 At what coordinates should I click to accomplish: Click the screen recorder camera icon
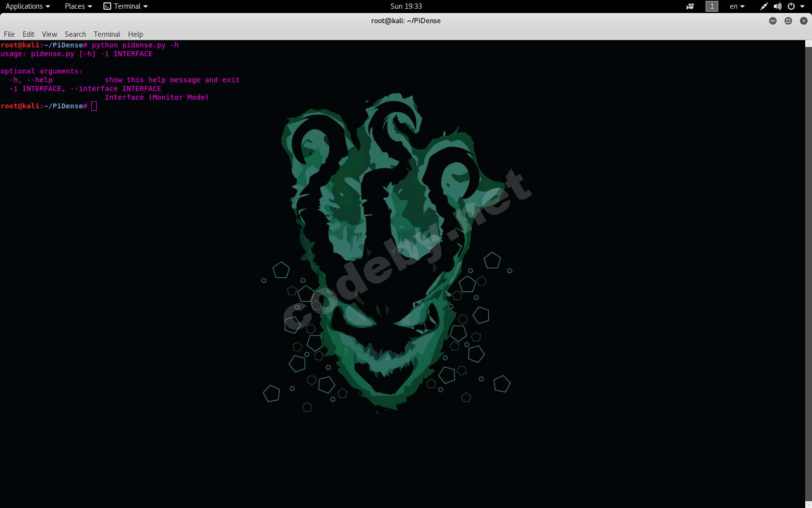690,6
